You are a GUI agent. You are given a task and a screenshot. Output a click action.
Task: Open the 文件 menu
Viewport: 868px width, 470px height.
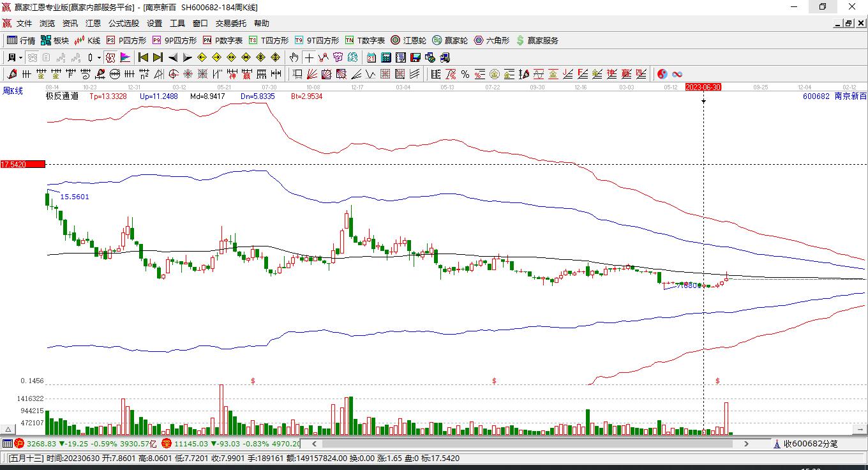pos(24,24)
